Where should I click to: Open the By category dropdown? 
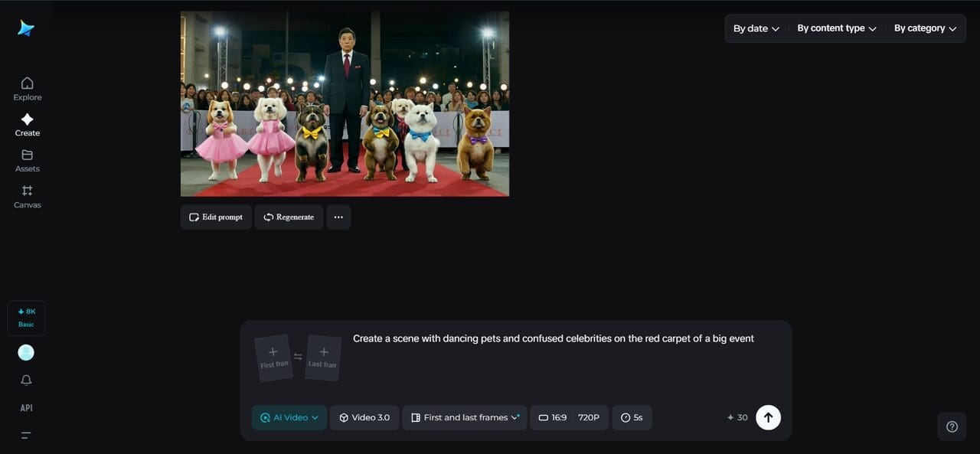pyautogui.click(x=925, y=28)
